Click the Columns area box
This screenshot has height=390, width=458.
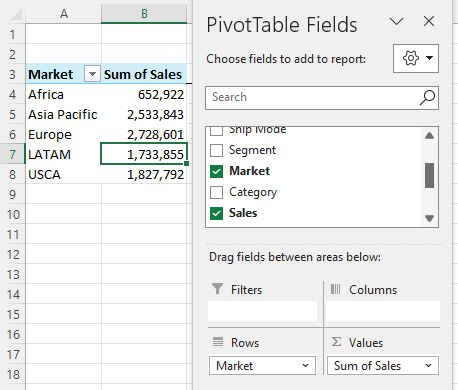[383, 311]
